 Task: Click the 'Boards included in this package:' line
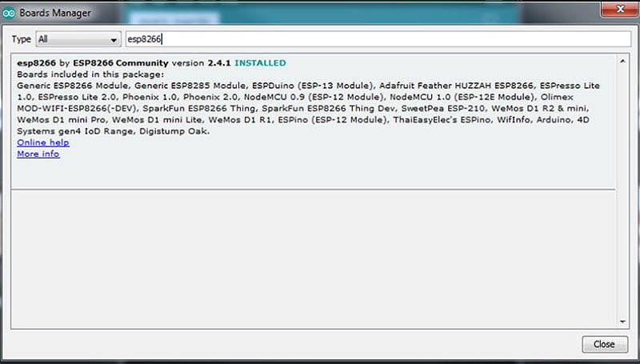click(90, 74)
